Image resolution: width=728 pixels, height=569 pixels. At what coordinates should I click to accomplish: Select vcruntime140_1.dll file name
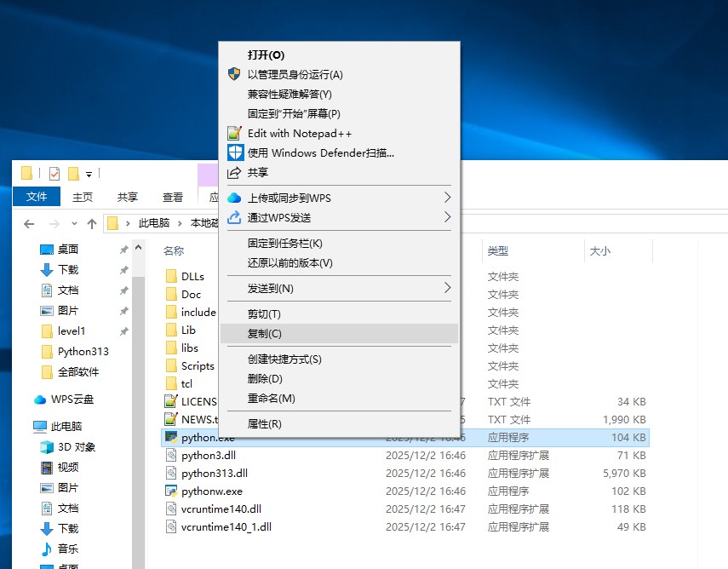point(226,527)
